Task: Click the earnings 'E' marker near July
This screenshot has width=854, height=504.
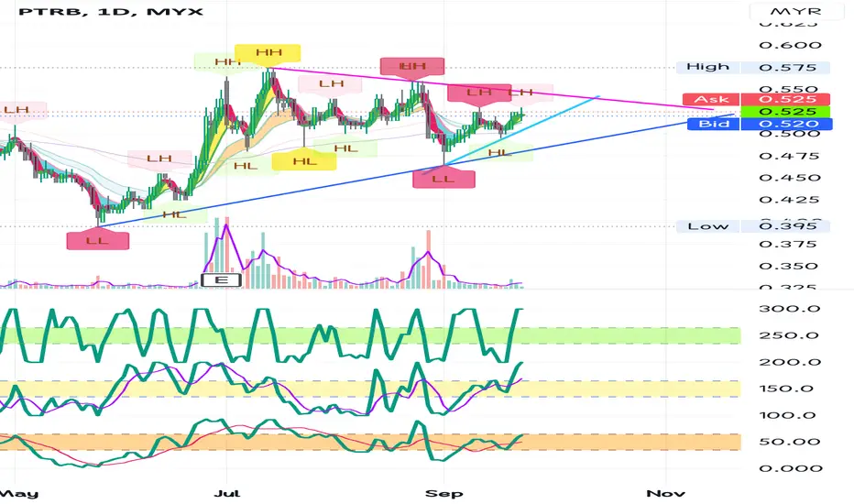Action: [221, 280]
